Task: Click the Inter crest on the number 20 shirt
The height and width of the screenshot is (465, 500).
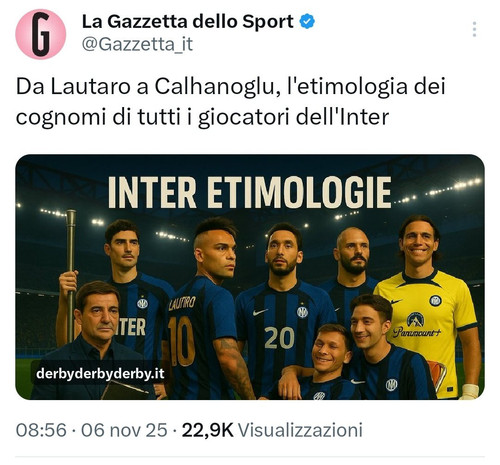Action: tap(302, 312)
